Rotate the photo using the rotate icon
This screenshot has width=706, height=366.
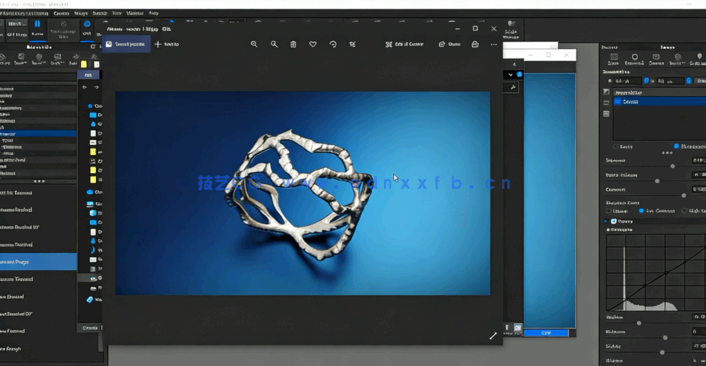pos(333,44)
